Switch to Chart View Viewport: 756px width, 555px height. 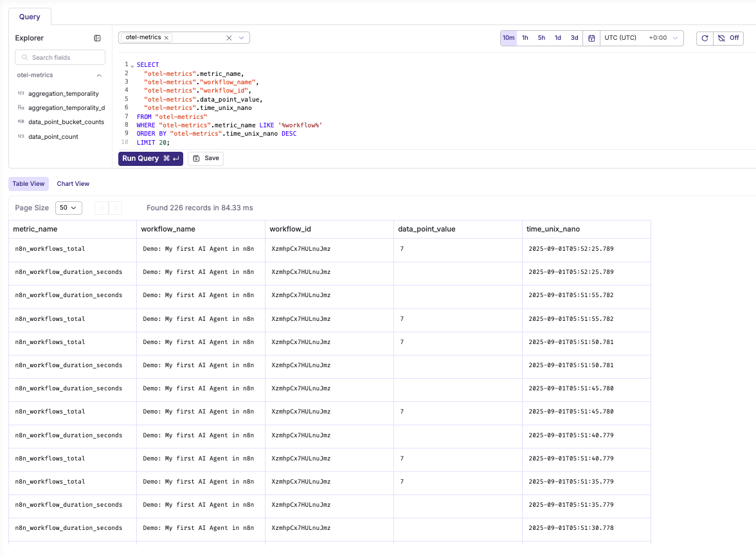click(73, 184)
